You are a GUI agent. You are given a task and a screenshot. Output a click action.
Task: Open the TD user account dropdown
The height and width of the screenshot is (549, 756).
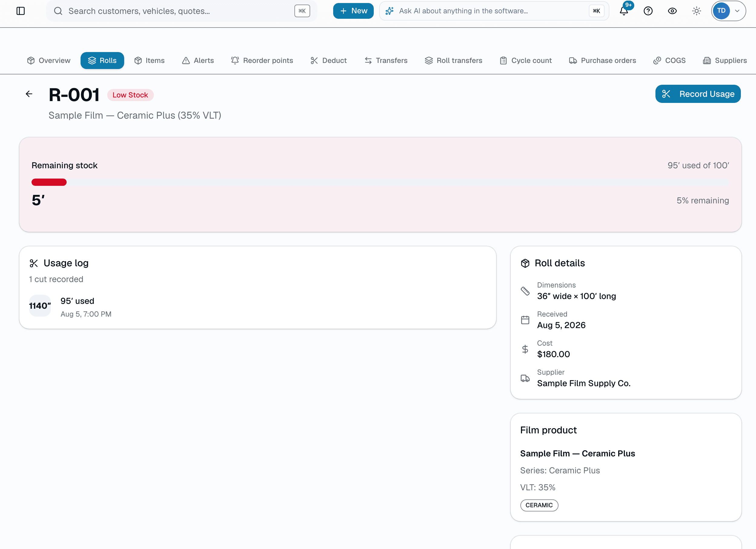728,11
